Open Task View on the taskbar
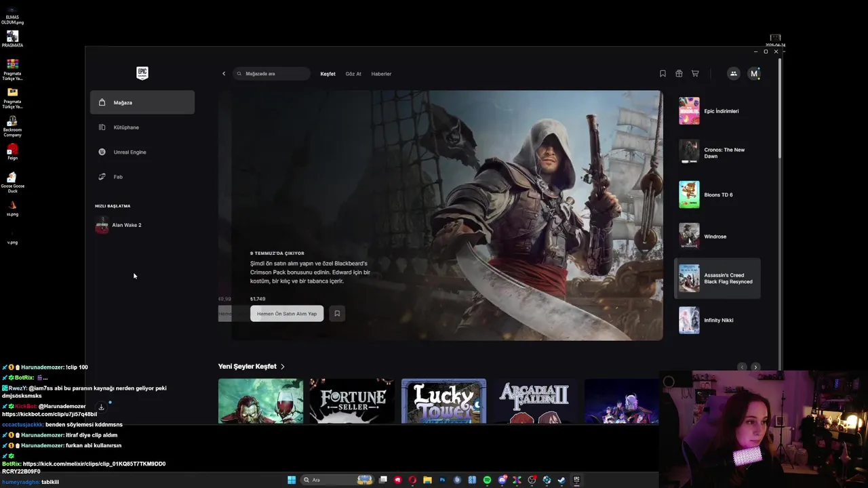The width and height of the screenshot is (868, 488). coord(383,480)
